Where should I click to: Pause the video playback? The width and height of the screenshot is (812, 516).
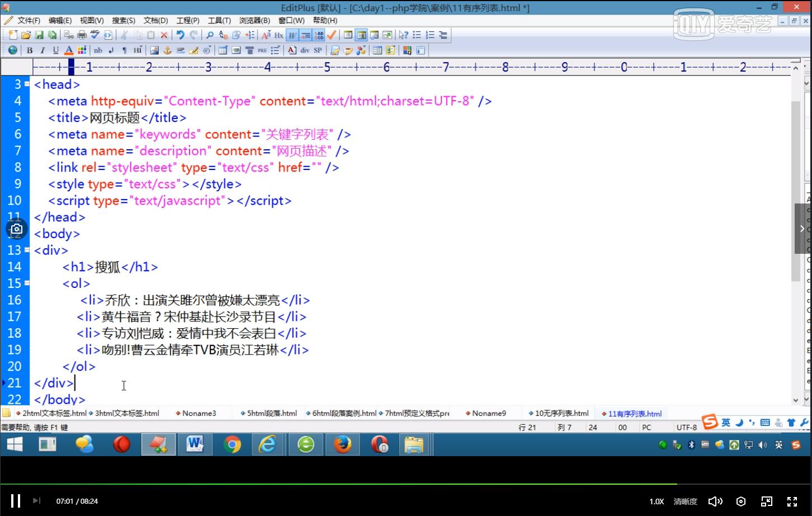pyautogui.click(x=16, y=501)
